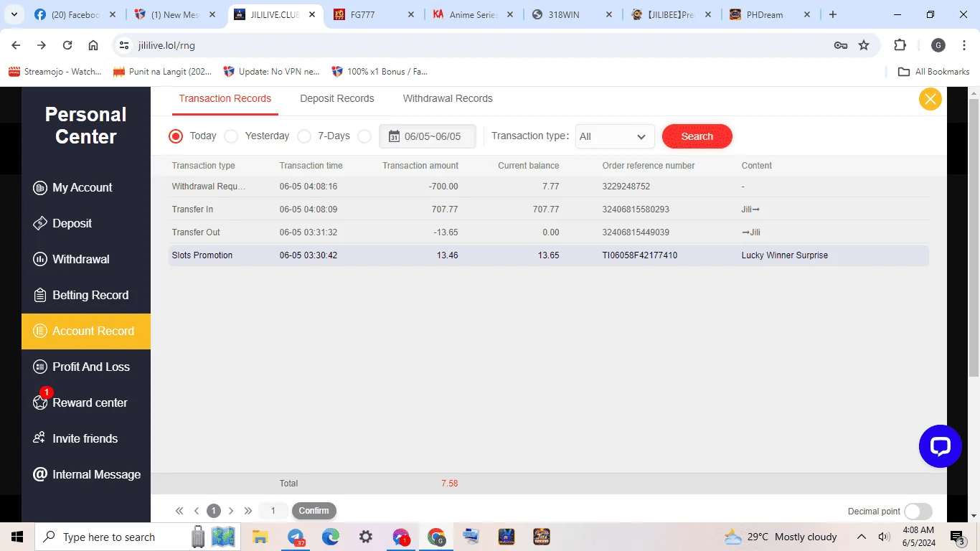Switch to the Deposit Records tab

coord(337,99)
